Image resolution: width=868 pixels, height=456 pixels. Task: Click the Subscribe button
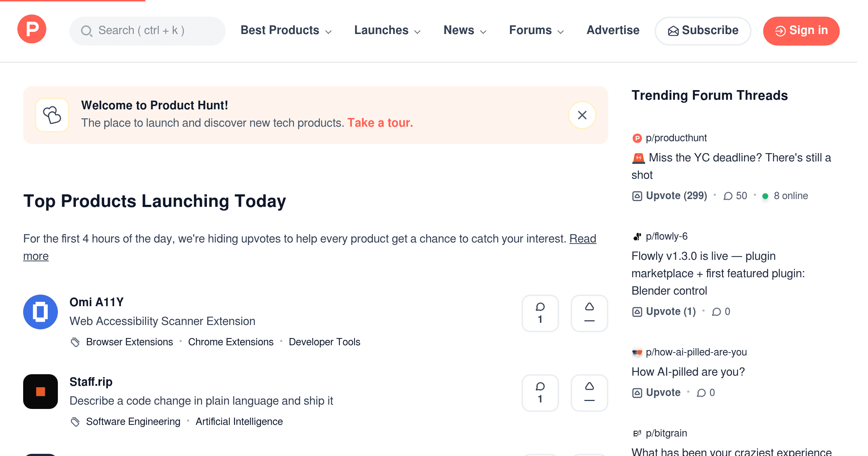tap(703, 31)
